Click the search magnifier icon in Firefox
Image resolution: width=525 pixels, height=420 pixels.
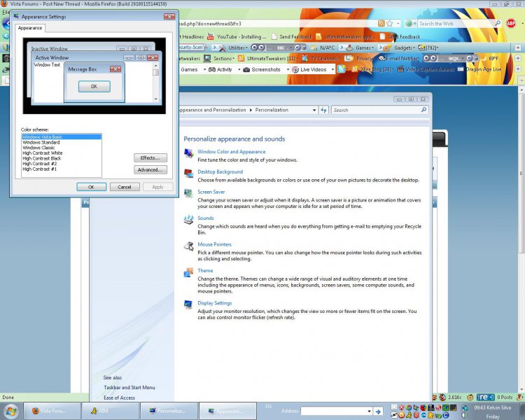pyautogui.click(x=498, y=23)
